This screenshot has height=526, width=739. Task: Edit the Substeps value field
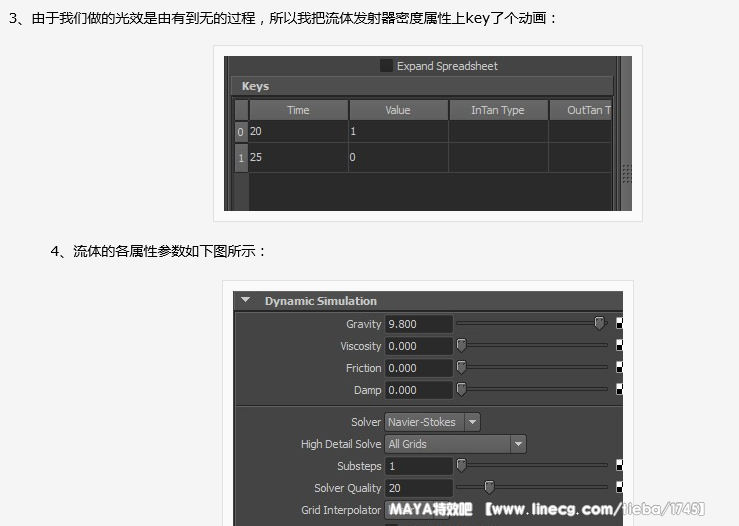tap(419, 466)
